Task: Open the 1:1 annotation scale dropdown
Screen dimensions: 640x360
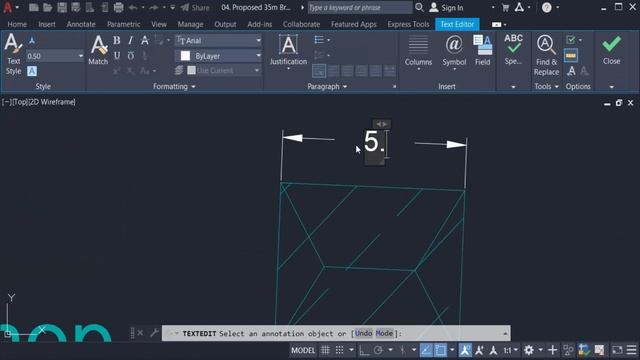Action: coord(511,350)
